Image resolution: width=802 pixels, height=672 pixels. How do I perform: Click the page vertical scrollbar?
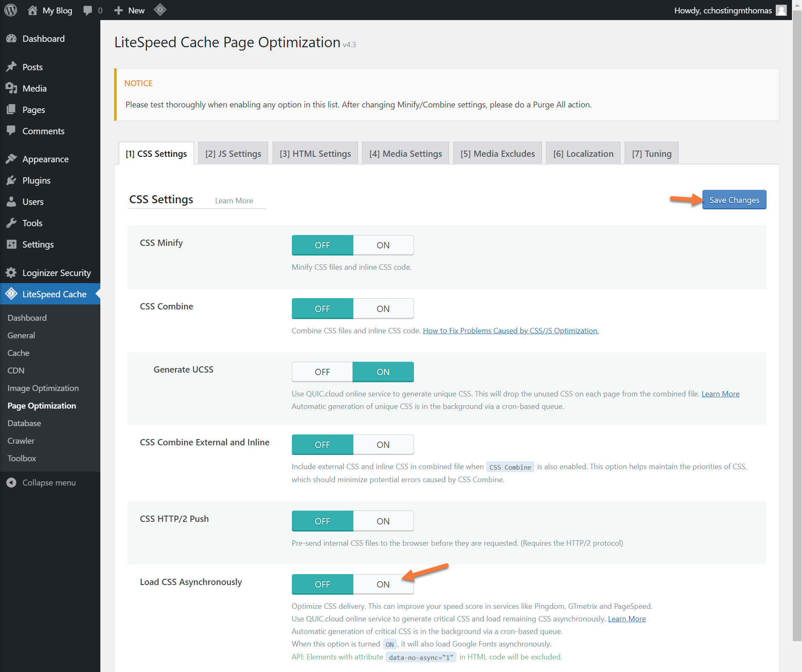coord(797,335)
